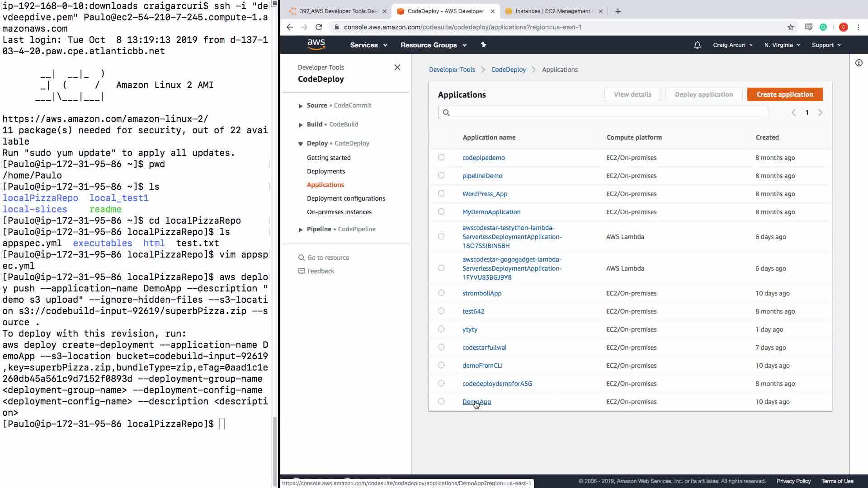
Task: Switch to Instances EC2 Management tab
Action: coord(552,11)
